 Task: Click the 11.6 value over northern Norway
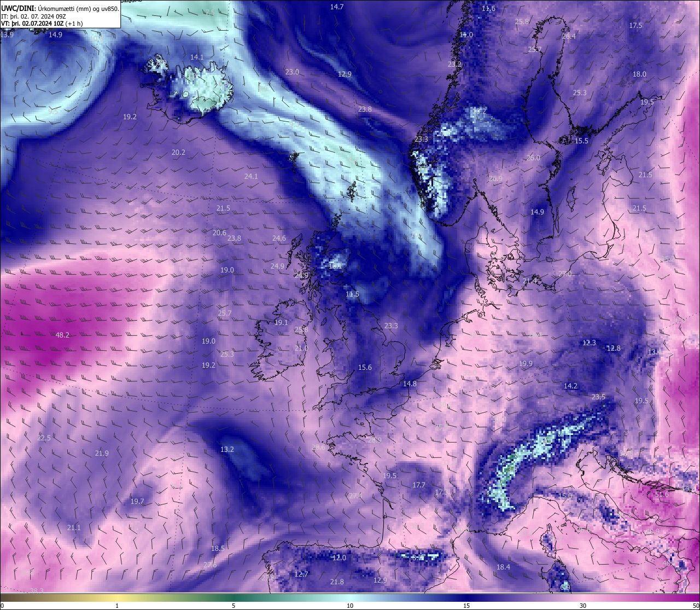[x=489, y=8]
